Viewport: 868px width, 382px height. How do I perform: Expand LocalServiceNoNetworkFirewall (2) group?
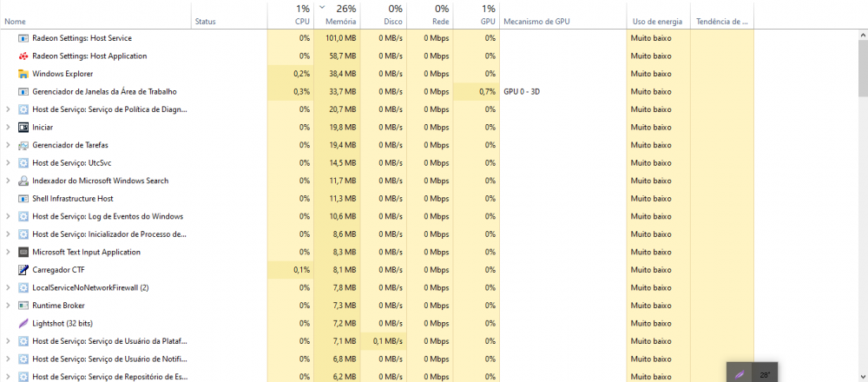[x=8, y=287]
